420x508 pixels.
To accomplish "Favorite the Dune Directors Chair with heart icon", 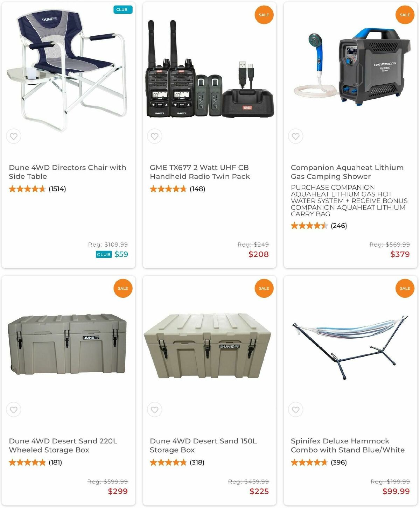I will click(x=14, y=136).
